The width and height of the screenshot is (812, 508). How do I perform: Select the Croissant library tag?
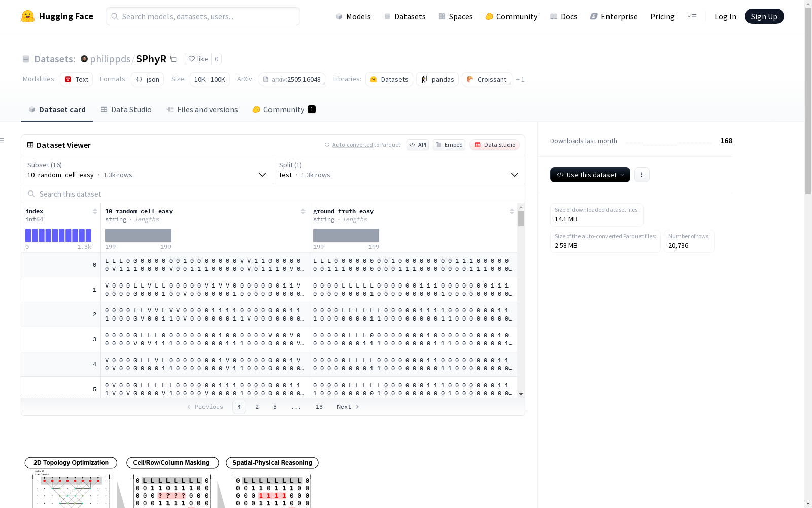(487, 79)
